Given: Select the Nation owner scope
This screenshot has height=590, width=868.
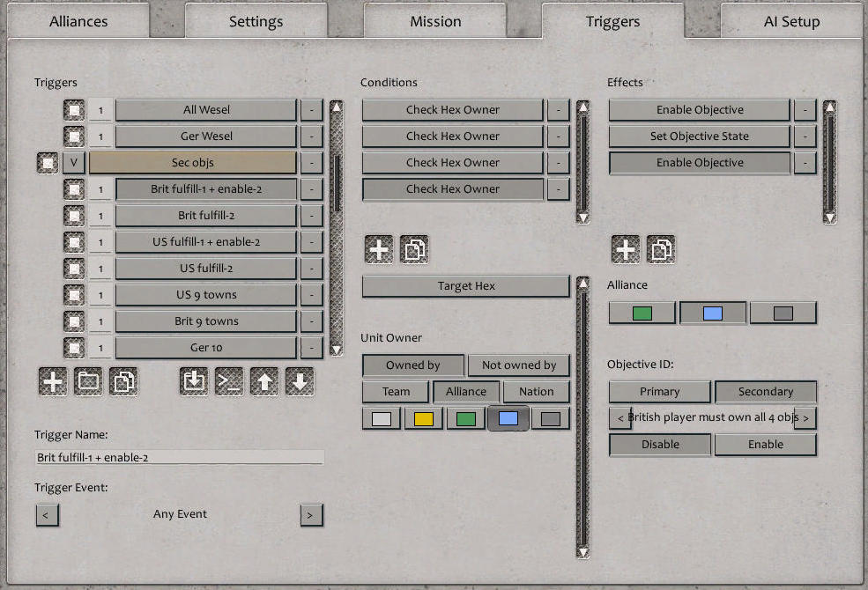Looking at the screenshot, I should 537,392.
